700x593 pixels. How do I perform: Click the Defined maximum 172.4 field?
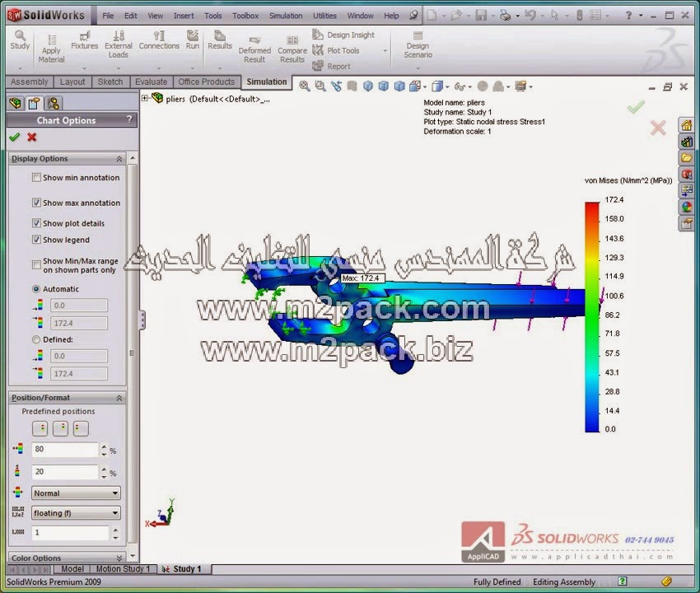point(78,374)
